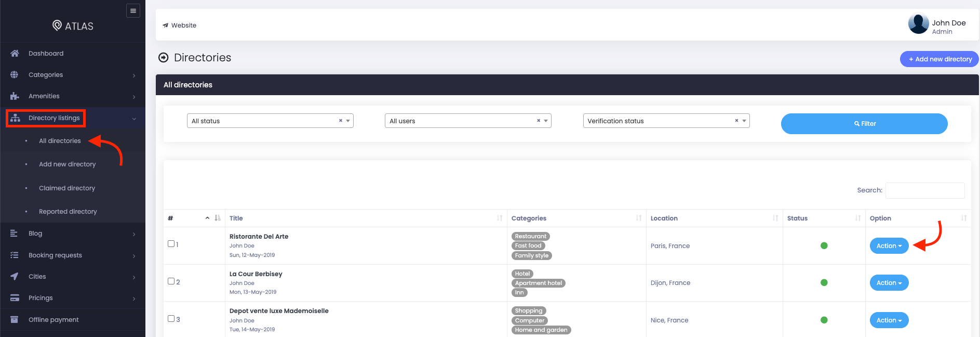Open Reported directory submenu item
Viewport: 980px width, 337px height.
[68, 212]
